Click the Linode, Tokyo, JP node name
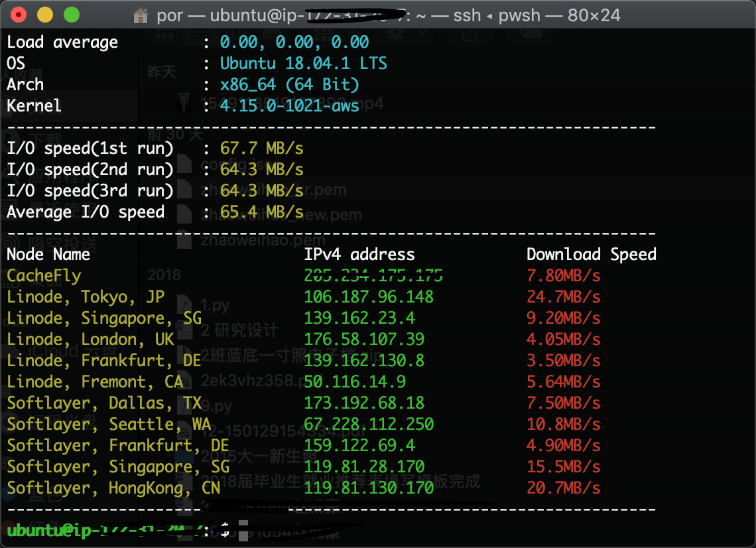The width and height of the screenshot is (756, 548). pyautogui.click(x=86, y=297)
